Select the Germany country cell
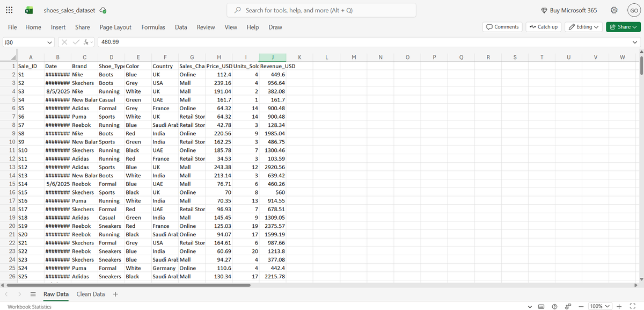The width and height of the screenshot is (644, 310). point(165,268)
